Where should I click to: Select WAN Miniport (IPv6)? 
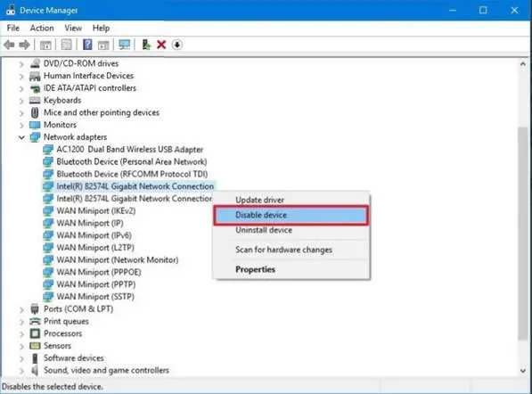94,235
